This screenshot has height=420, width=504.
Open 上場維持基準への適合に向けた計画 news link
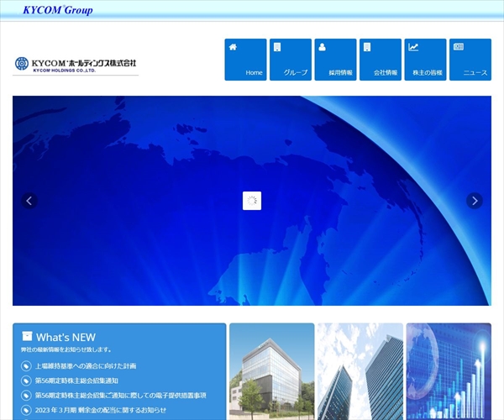(x=86, y=366)
